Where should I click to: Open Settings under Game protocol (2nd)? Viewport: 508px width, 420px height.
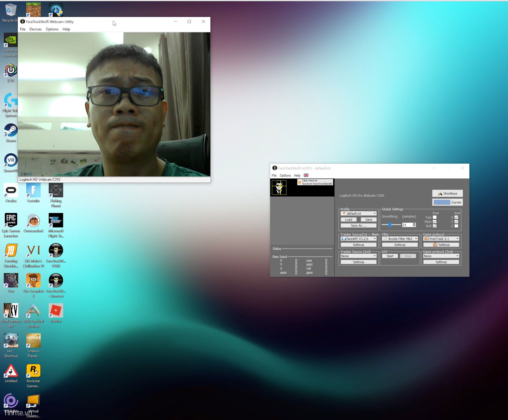click(x=441, y=262)
